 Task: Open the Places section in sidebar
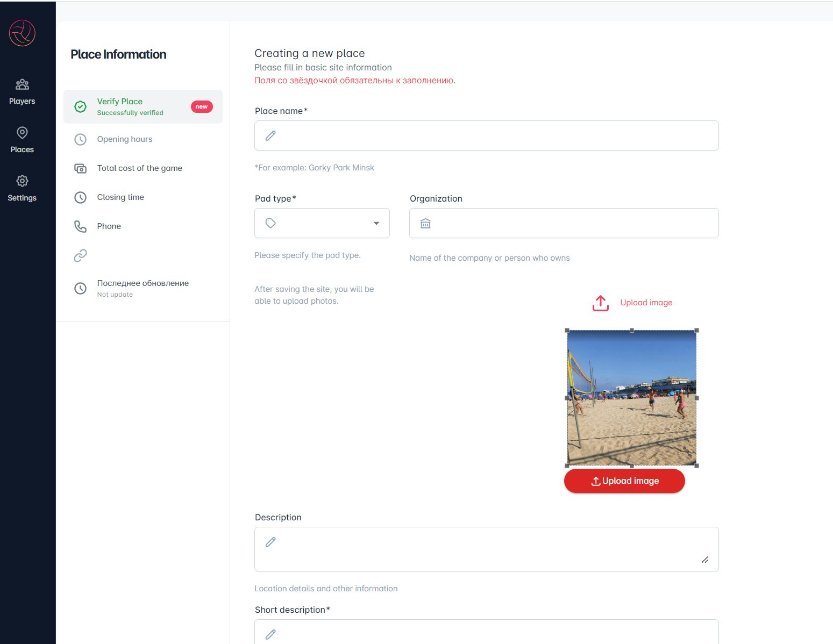[22, 140]
